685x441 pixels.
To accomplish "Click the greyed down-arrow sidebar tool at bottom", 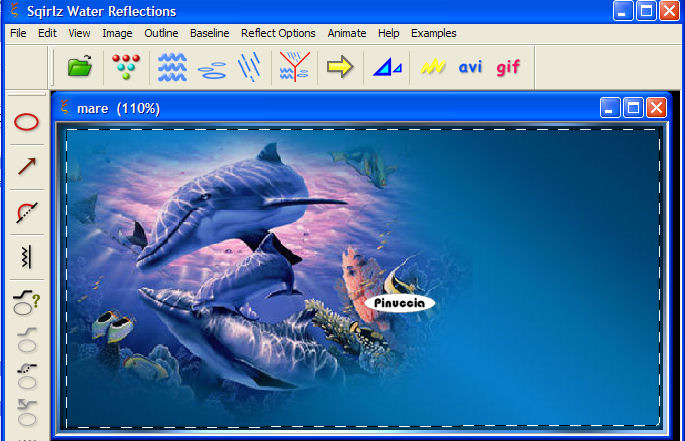I will pyautogui.click(x=27, y=413).
